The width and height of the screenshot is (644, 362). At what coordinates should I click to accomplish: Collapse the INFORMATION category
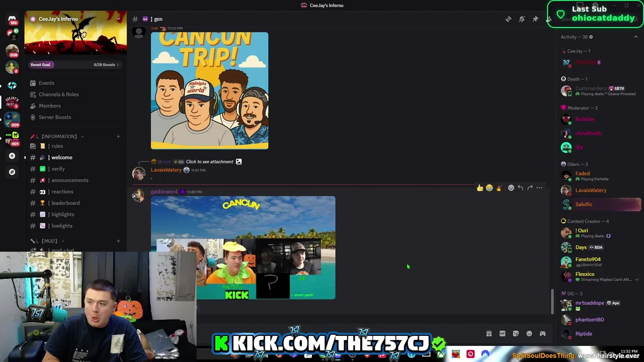pos(82,136)
